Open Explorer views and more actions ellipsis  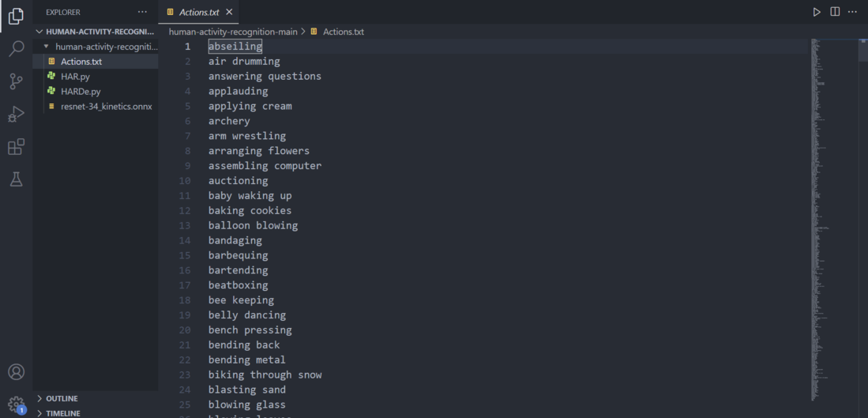click(142, 12)
